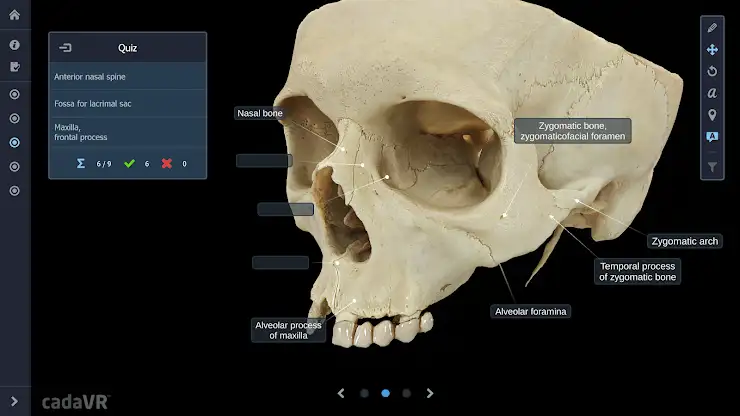Select the pencil draw tool

tap(712, 28)
